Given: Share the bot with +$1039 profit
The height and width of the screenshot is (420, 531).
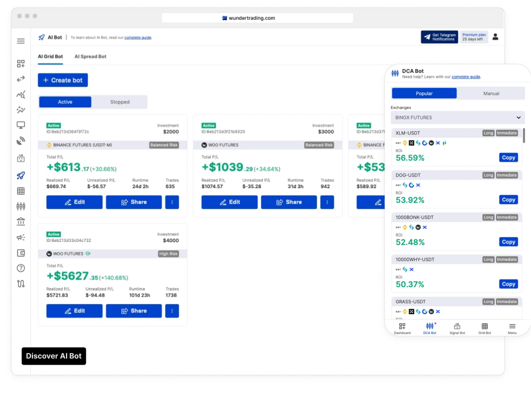Looking at the screenshot, I should tap(289, 202).
